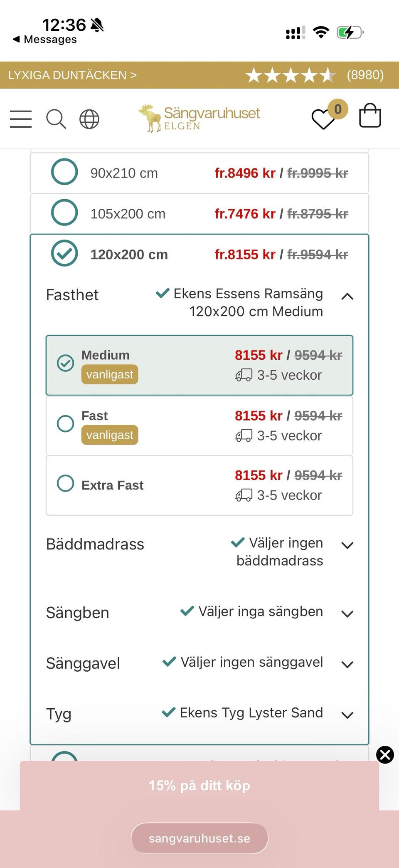
Task: Go home via Sängvaruhuset Elgen logo
Action: pyautogui.click(x=199, y=118)
